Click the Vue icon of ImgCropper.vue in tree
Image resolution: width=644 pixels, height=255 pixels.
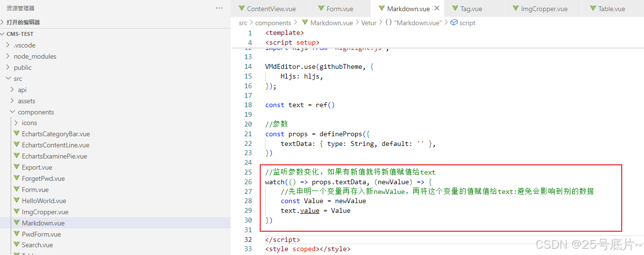tap(17, 212)
